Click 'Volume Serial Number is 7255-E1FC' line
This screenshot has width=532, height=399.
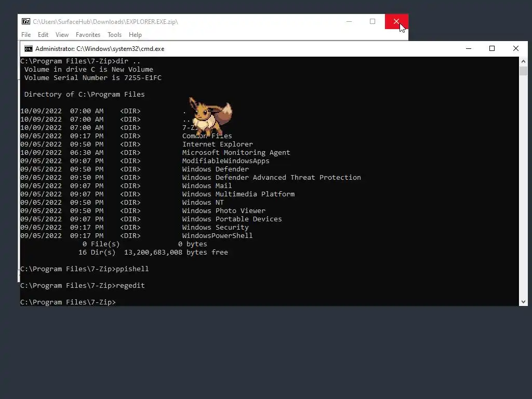click(92, 78)
